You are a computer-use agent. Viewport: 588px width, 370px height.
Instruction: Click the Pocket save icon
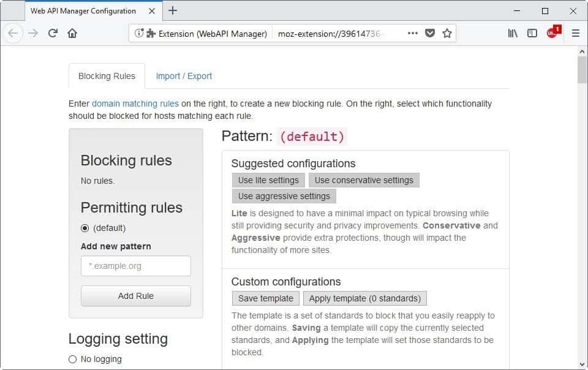tap(430, 33)
